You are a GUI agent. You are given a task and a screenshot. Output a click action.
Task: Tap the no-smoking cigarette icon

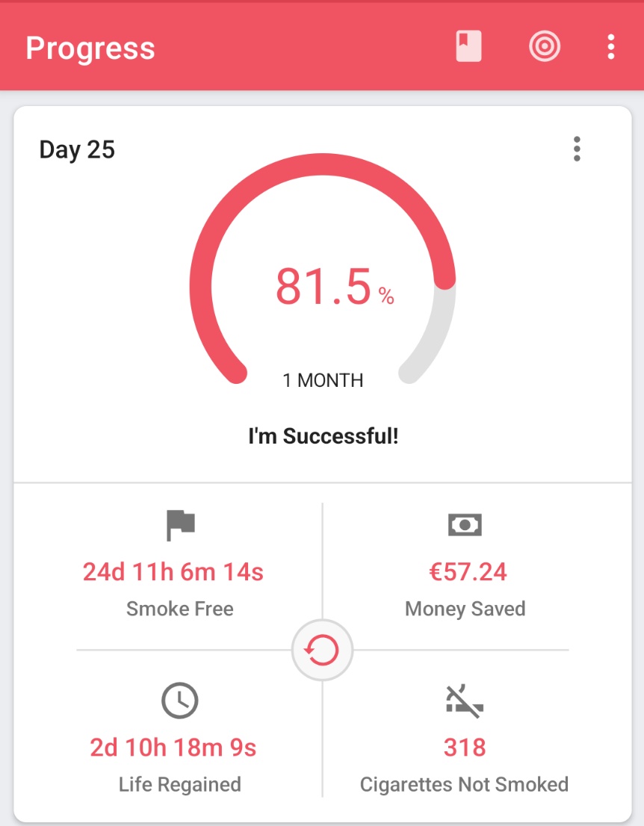(x=465, y=701)
